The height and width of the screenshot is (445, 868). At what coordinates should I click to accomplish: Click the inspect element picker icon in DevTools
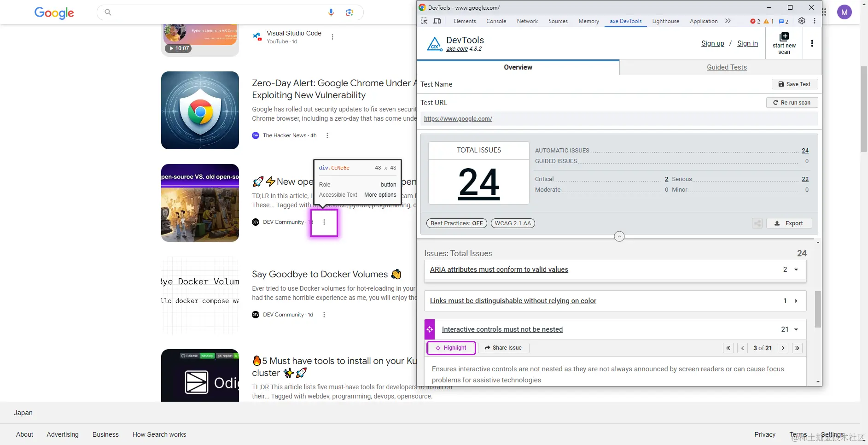tap(424, 21)
